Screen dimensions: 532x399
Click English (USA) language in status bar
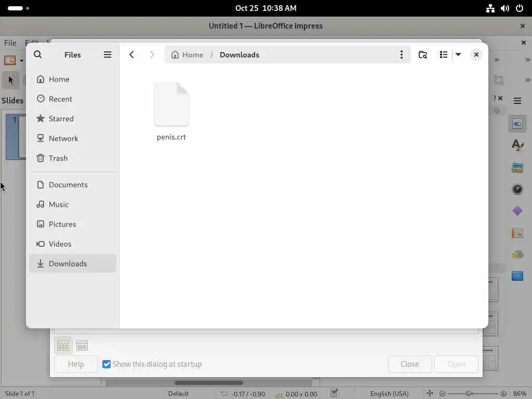click(389, 394)
